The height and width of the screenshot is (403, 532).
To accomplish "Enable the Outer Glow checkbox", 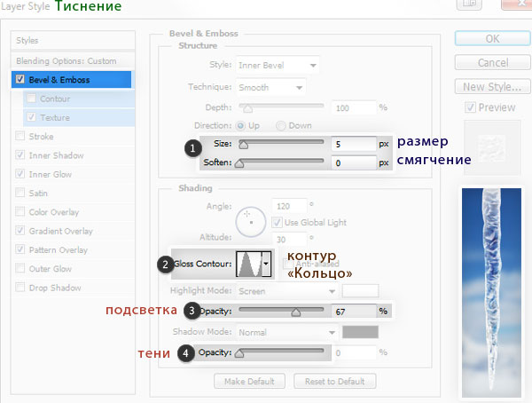I will click(20, 268).
